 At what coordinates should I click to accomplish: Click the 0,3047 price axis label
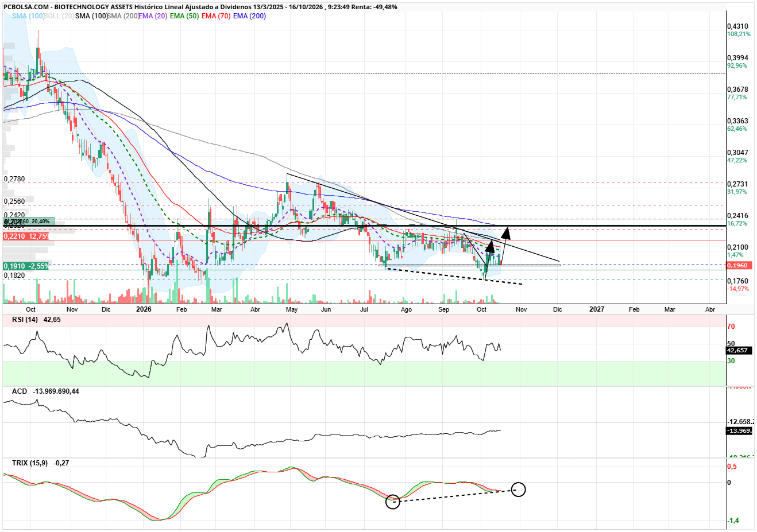click(737, 153)
